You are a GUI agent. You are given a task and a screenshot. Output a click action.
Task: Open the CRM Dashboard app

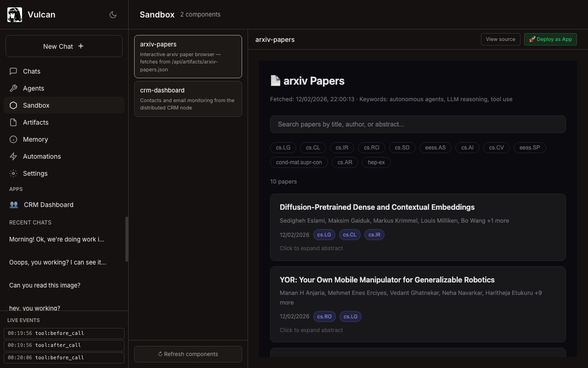click(x=48, y=205)
